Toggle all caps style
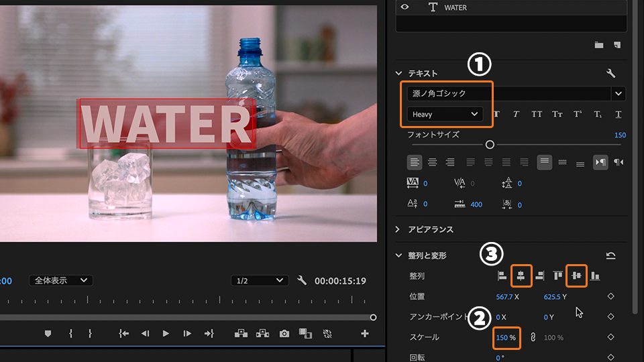Image resolution: width=644 pixels, height=362 pixels. 537,114
